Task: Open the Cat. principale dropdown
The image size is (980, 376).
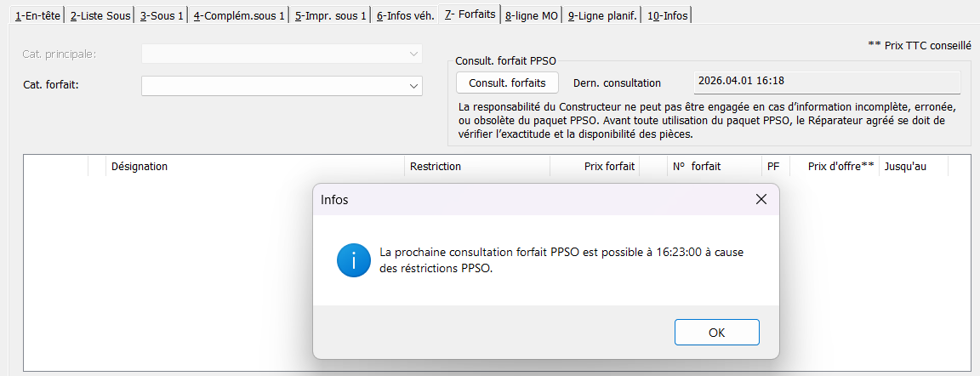Action: point(282,54)
